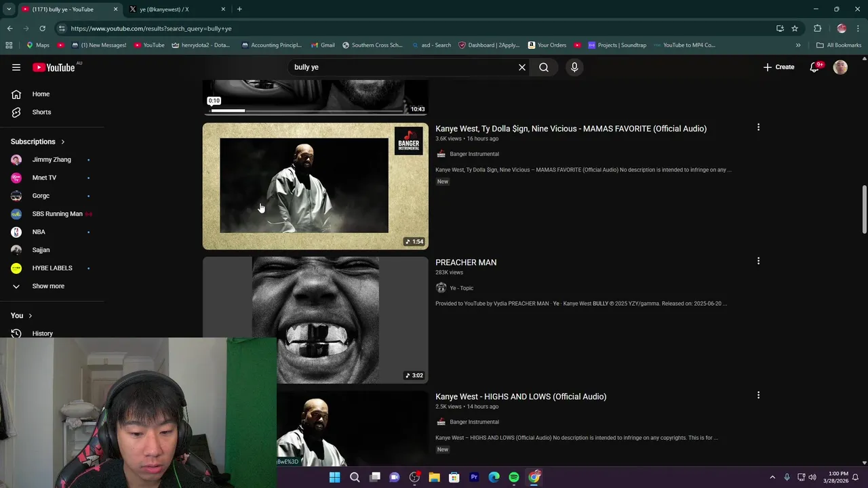Image resolution: width=868 pixels, height=488 pixels.
Task: Click the page vertical scrollbar
Action: point(864,210)
